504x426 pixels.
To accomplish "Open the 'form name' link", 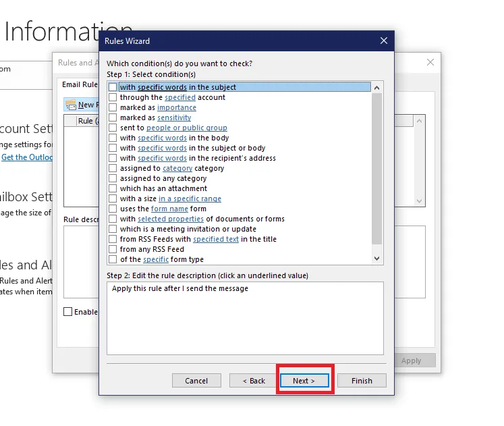I will [169, 209].
